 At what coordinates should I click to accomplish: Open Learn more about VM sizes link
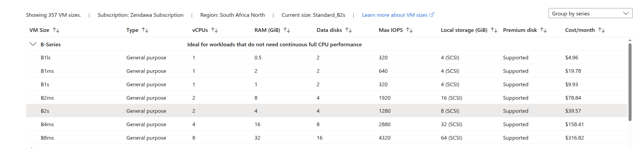(x=395, y=15)
